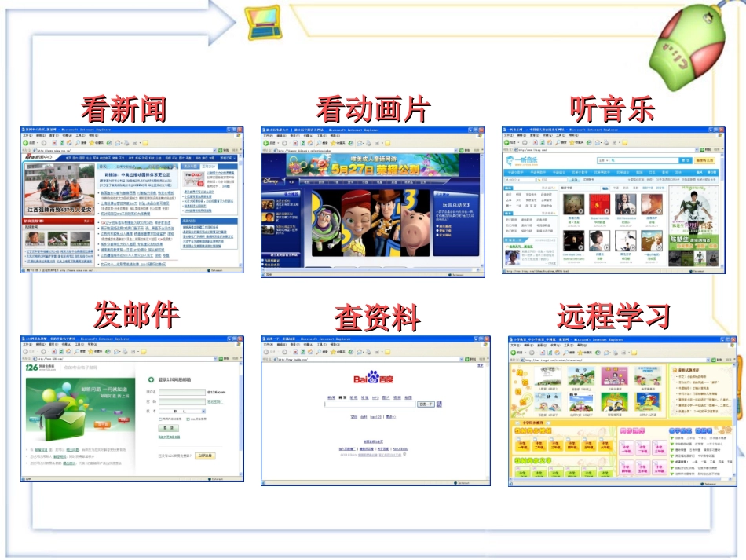
Task: Click the Print icon in the 听音乐 browser toolbar
Action: point(606,142)
